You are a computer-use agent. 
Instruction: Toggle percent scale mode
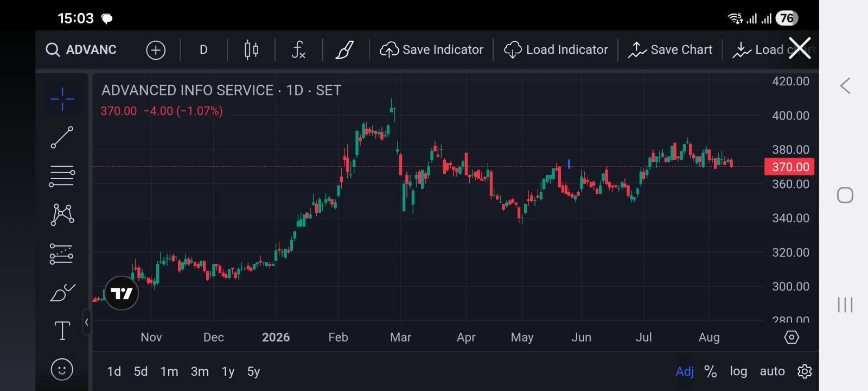tap(711, 371)
